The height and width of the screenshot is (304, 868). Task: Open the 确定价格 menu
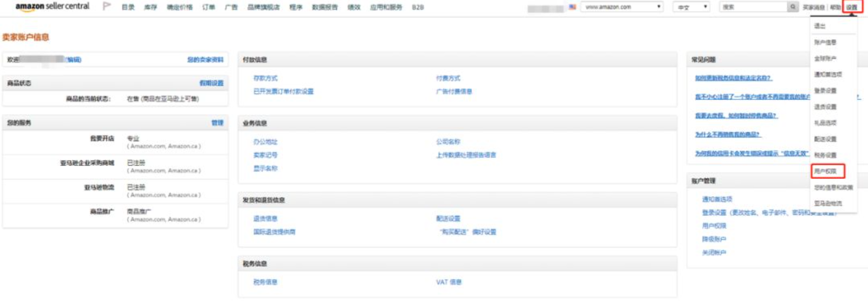pos(180,8)
